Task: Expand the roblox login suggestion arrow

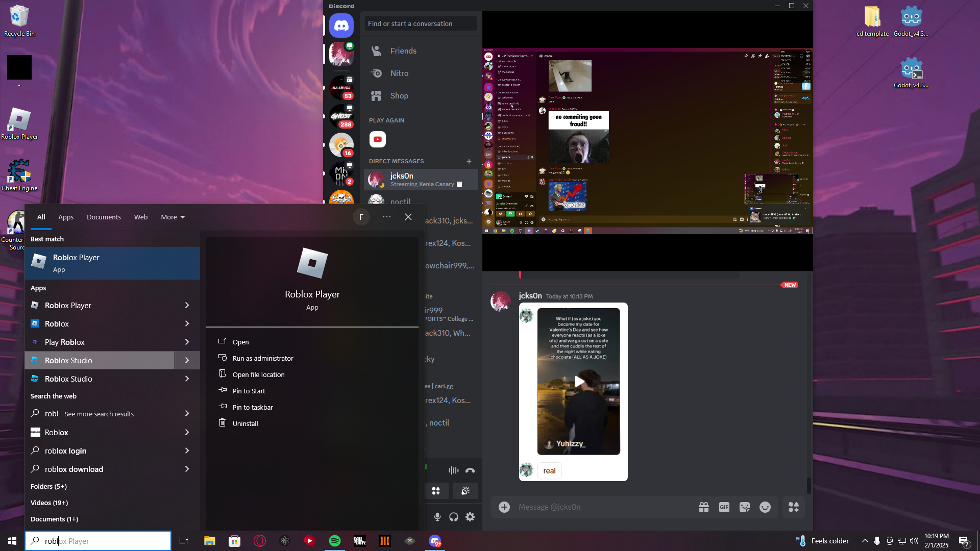Action: tap(187, 451)
